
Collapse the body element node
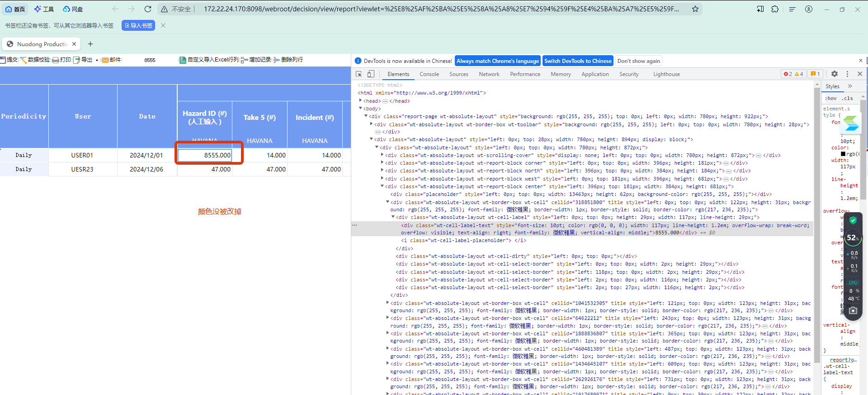361,109
